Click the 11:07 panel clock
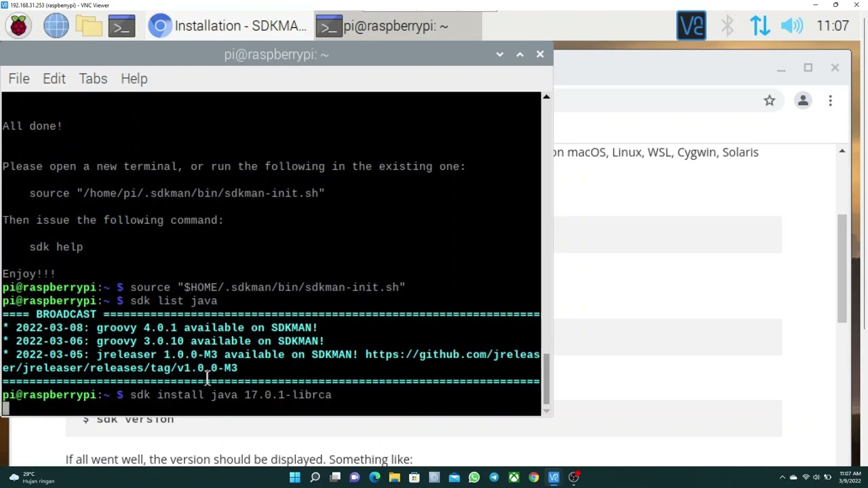868x488 pixels. click(833, 26)
